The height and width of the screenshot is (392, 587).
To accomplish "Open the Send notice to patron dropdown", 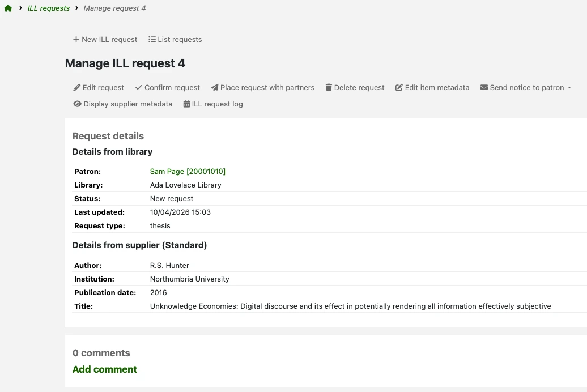I will click(526, 88).
